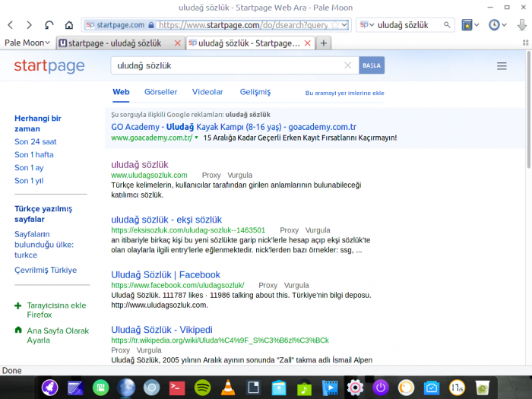Close the 'startpage - uludağ sözlük' tab
The image size is (532, 399).
(177, 43)
